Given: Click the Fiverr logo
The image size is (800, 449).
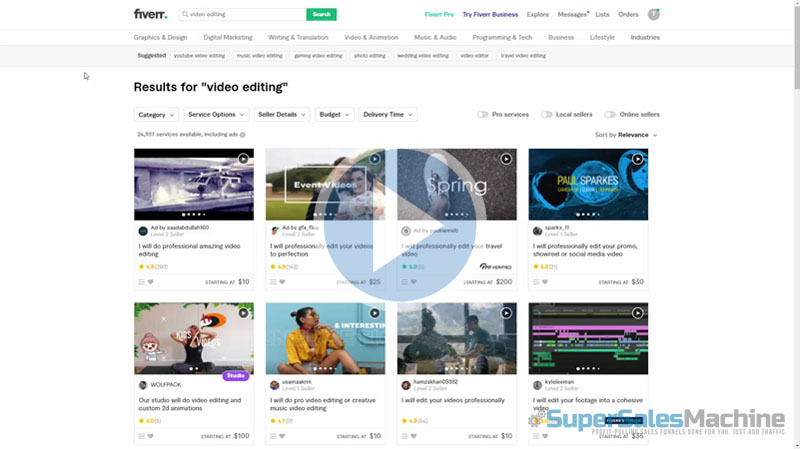Looking at the screenshot, I should click(x=150, y=14).
